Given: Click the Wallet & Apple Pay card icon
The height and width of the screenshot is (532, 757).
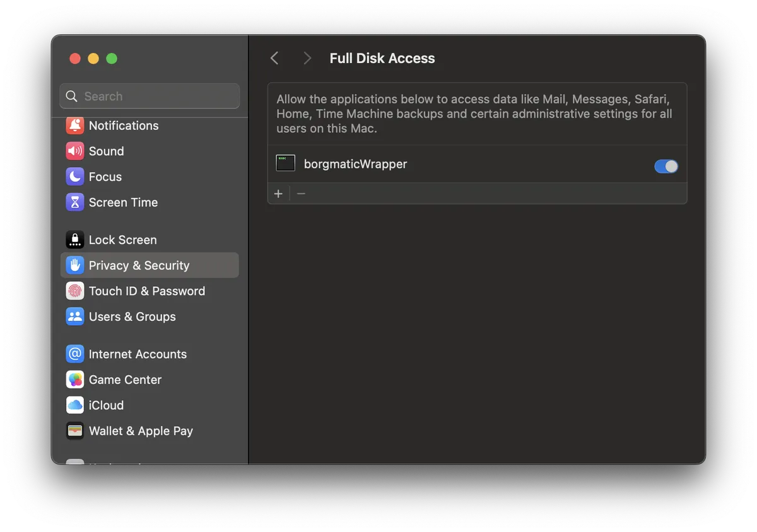Looking at the screenshot, I should pyautogui.click(x=75, y=431).
